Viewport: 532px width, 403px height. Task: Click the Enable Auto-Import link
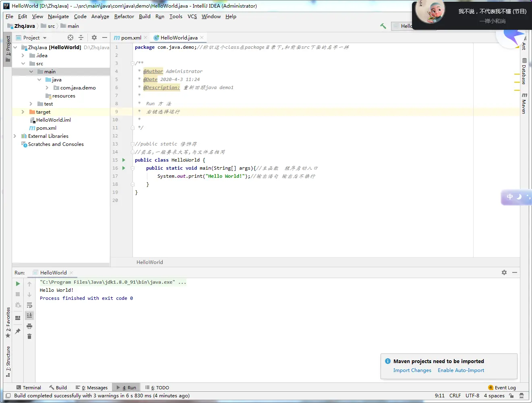coord(461,370)
